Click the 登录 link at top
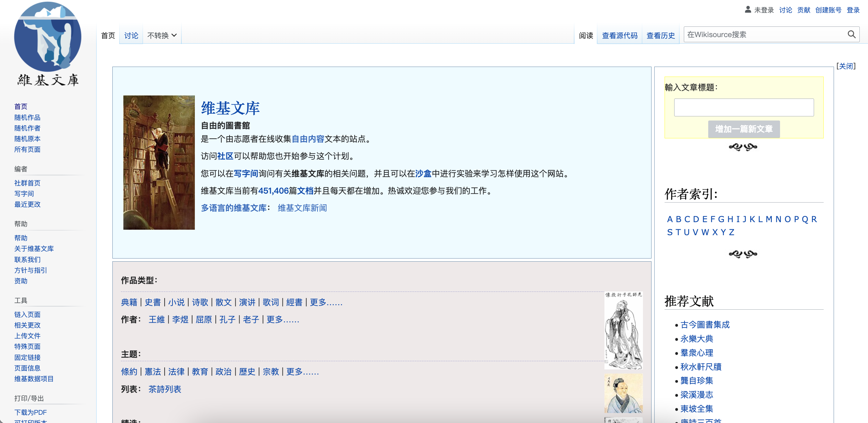868x423 pixels. (853, 10)
